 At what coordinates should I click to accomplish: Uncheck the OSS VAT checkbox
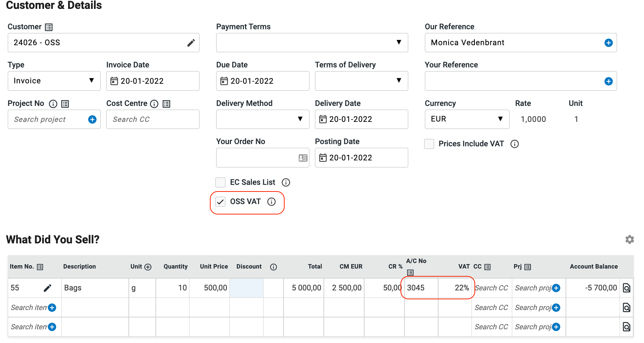pos(221,202)
